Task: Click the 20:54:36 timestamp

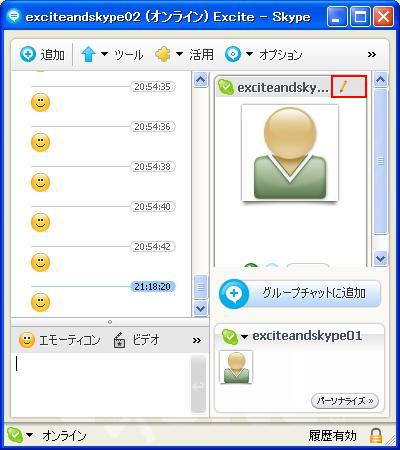Action: point(152,127)
